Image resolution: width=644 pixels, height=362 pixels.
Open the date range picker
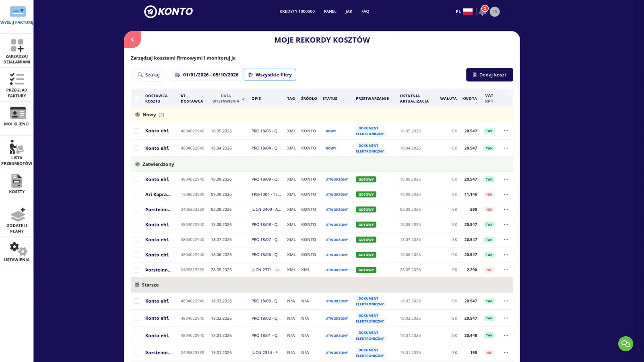coord(206,75)
